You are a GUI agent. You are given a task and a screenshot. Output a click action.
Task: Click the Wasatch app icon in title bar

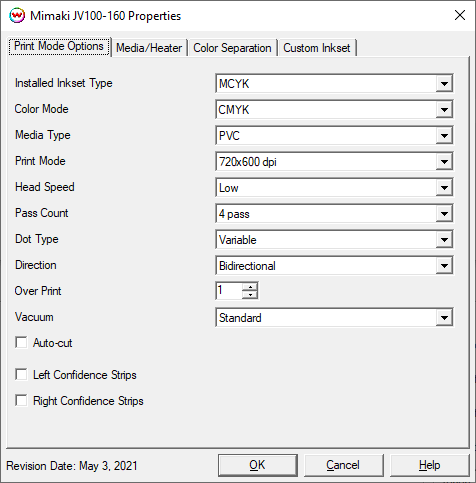click(17, 16)
